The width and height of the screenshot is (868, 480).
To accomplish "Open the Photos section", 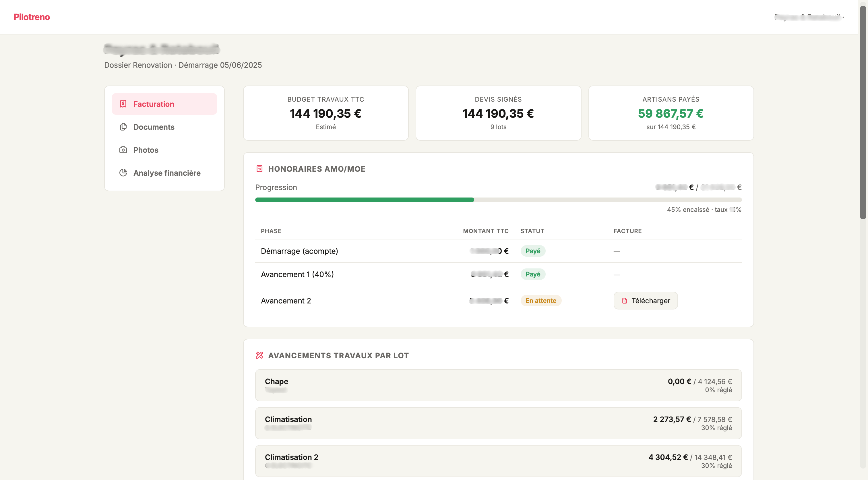I will 164,150.
